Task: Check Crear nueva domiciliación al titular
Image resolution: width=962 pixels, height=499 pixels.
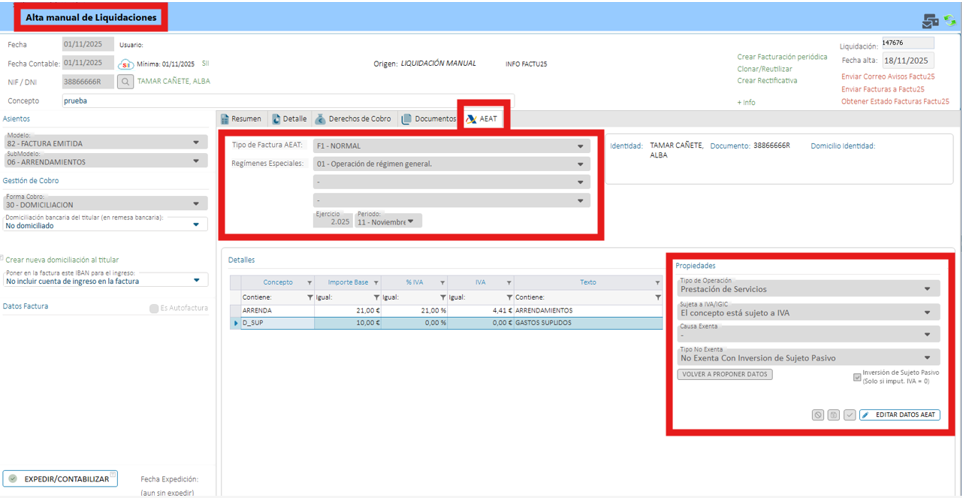Action: (x=3, y=260)
